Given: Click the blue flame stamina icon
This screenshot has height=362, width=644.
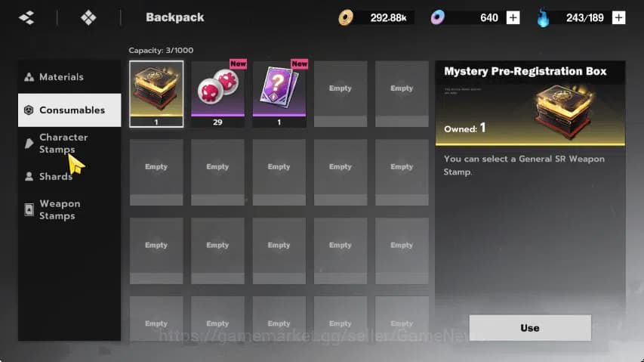Looking at the screenshot, I should [543, 17].
